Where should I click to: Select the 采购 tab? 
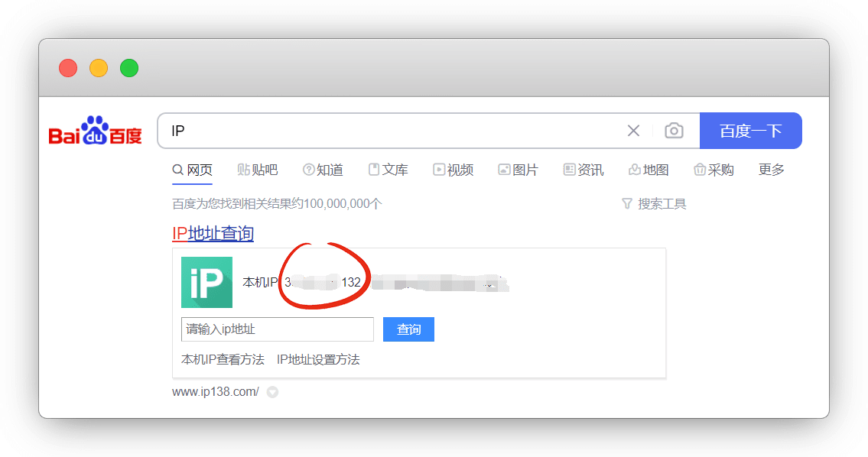tap(714, 170)
